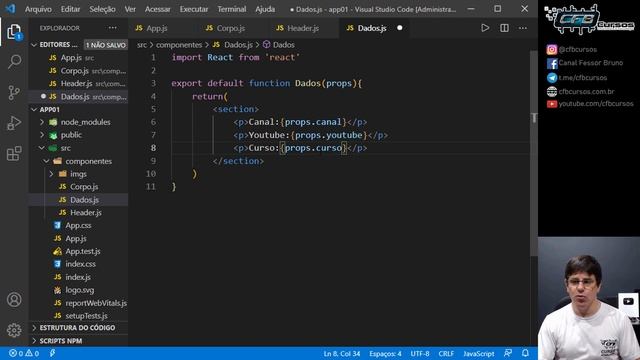
Task: Click the feedback icon in status bar
Action: click(508, 353)
